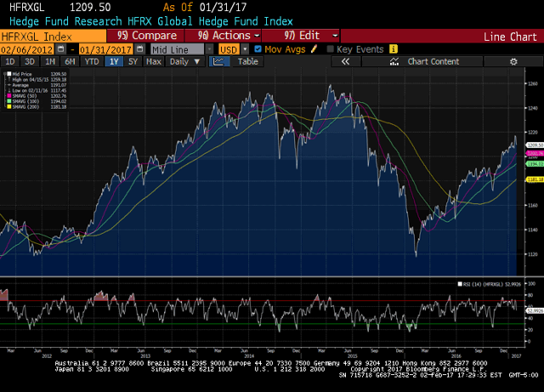
Task: Expand the Mid Line type dropdown
Action: tap(209, 49)
